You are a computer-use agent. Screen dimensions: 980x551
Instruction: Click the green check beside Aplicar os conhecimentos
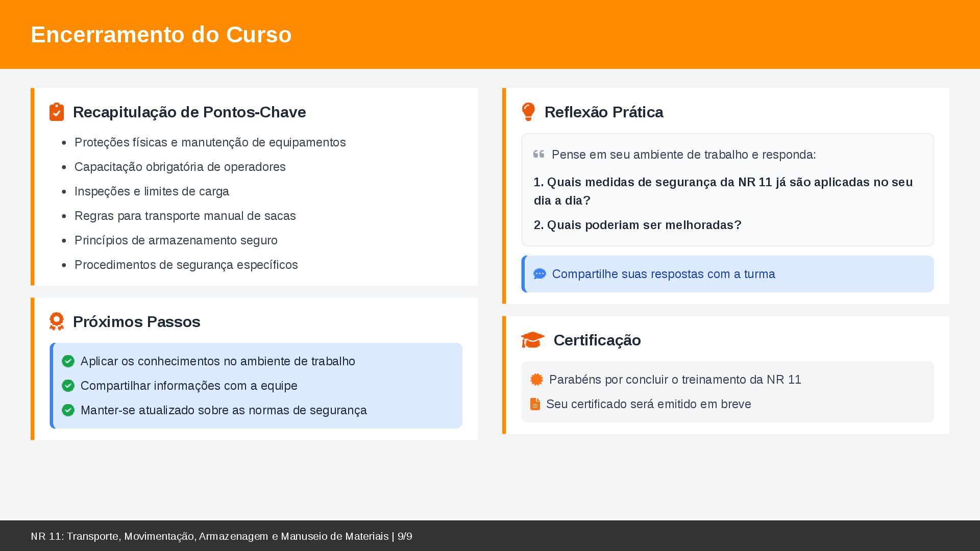[68, 361]
